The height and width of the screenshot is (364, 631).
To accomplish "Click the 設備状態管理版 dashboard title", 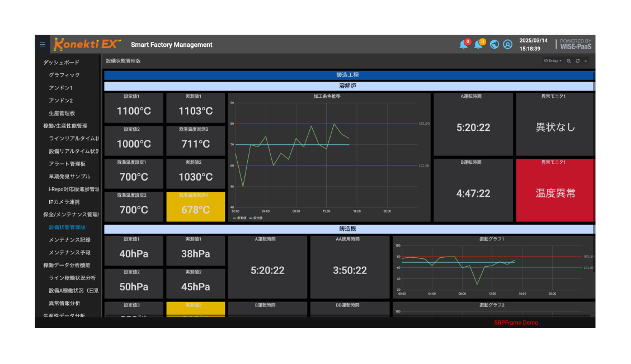I will point(123,61).
